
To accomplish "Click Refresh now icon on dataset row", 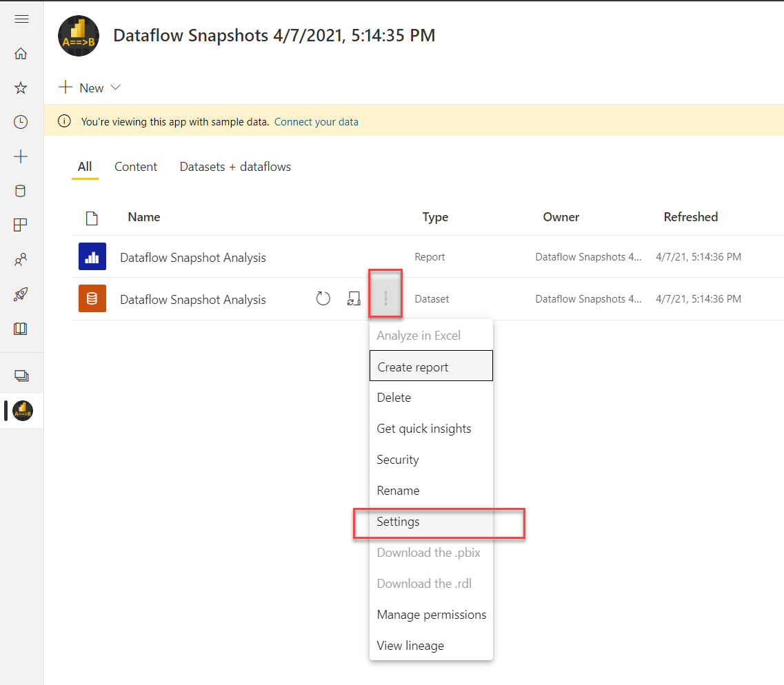I will point(323,299).
